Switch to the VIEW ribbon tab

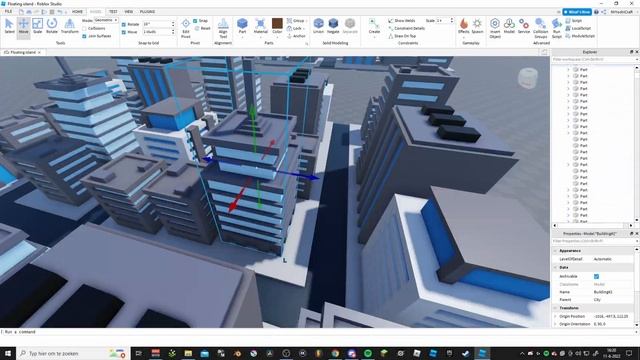point(129,11)
